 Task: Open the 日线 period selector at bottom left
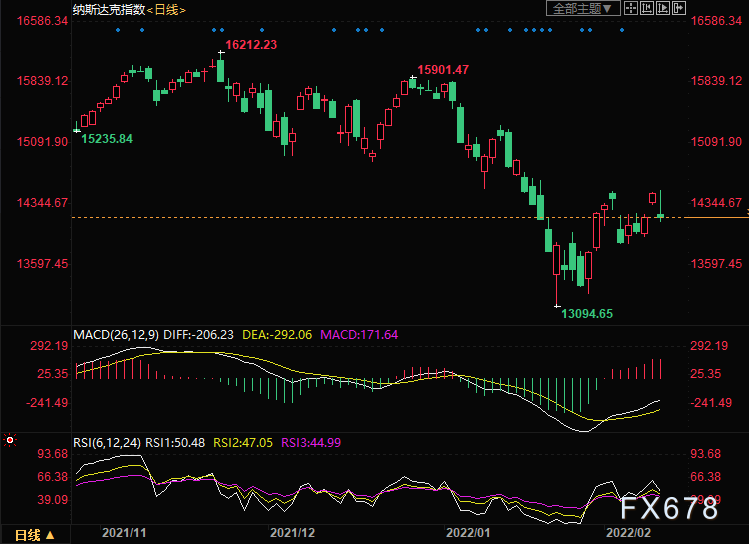click(x=35, y=535)
